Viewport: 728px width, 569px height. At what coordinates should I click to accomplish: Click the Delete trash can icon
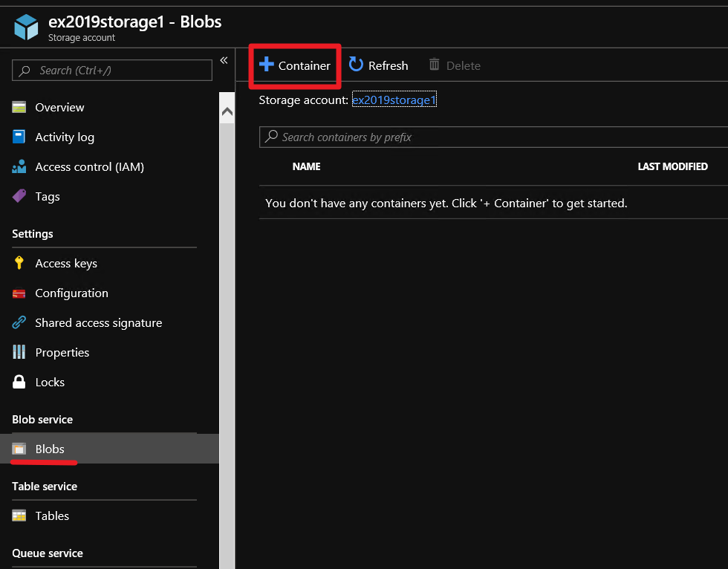pos(434,64)
